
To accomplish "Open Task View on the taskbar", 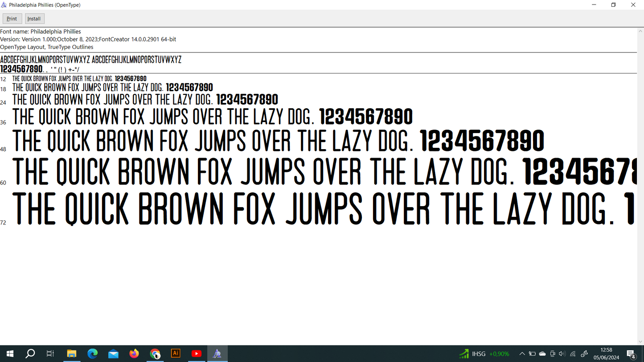I will (50, 354).
